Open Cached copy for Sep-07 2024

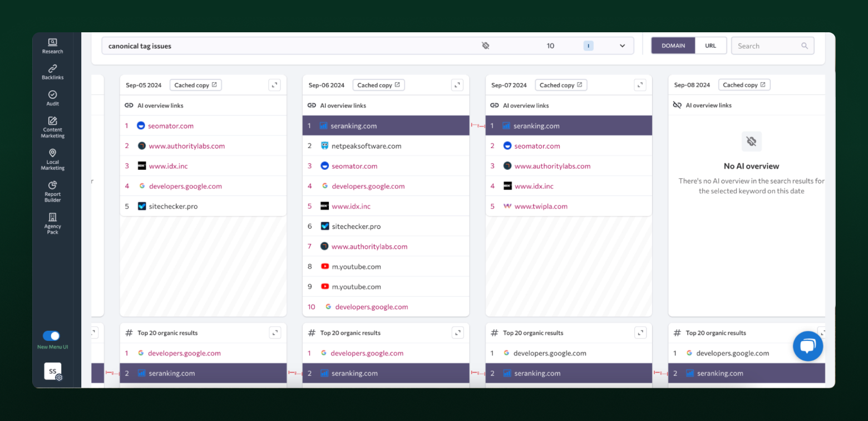561,85
